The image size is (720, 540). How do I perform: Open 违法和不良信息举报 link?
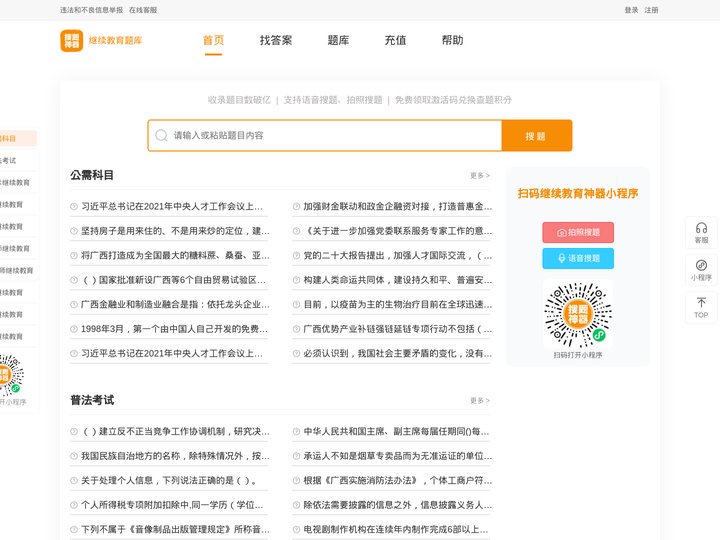[91, 10]
